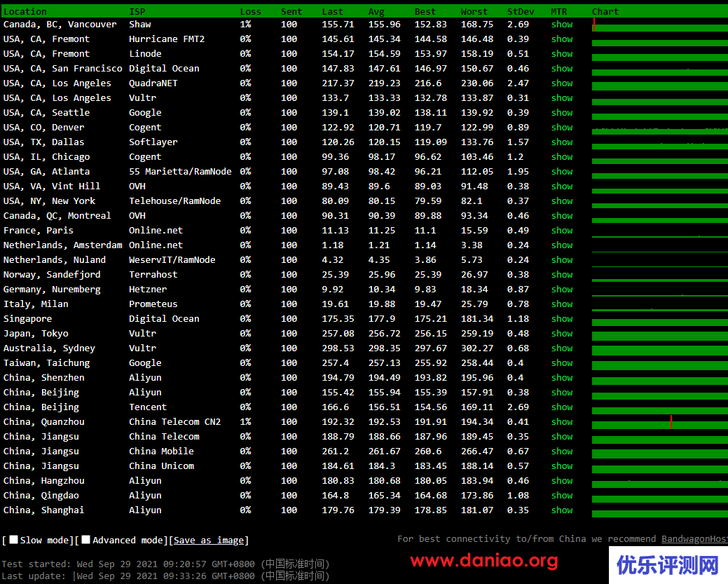Toggle the Slow mode checkbox
The width and height of the screenshot is (728, 584).
14,539
